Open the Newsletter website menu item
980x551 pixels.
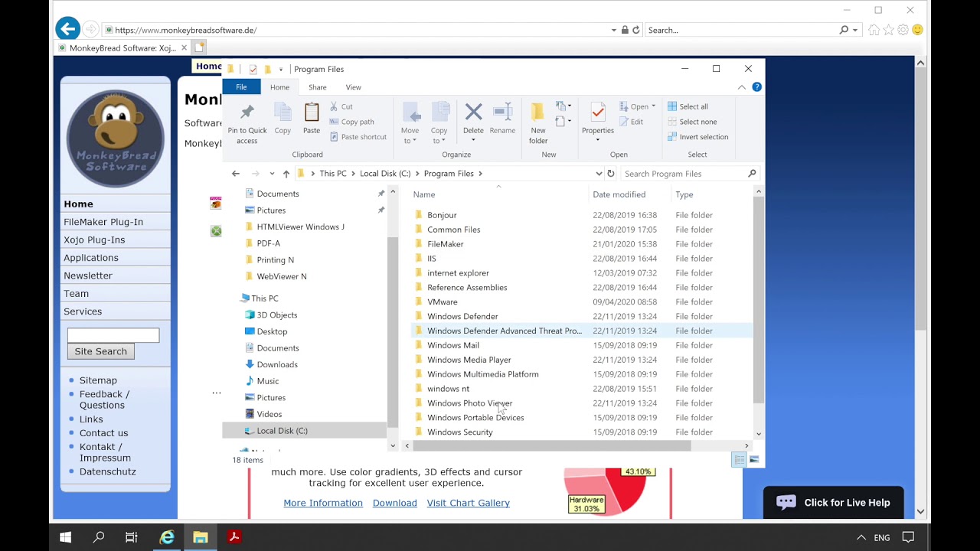(x=88, y=275)
